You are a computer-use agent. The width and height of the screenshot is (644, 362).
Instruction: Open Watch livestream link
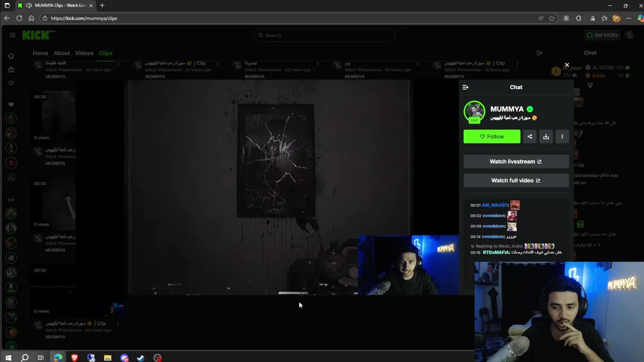point(516,161)
